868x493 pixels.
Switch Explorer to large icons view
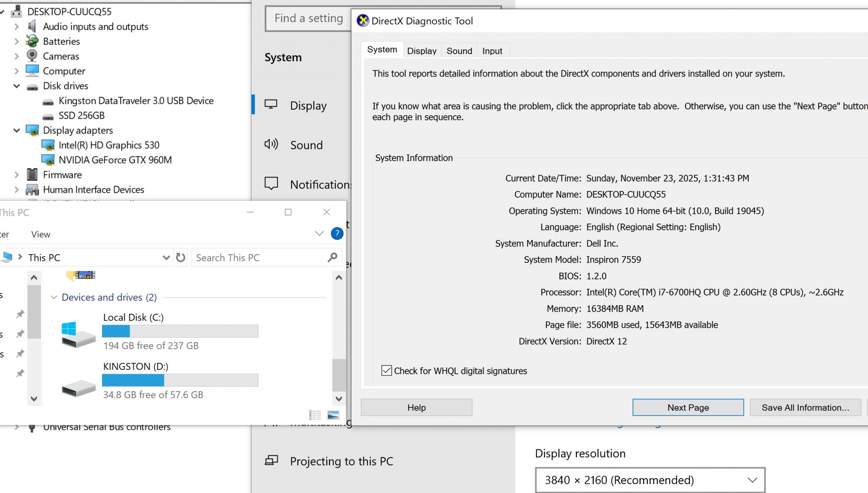coord(334,415)
